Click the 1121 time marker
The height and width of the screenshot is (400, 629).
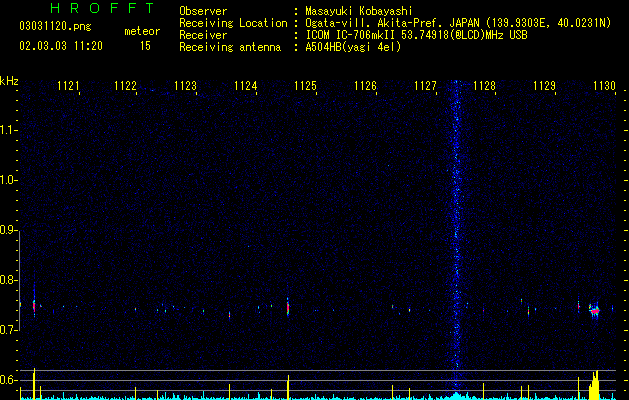68,86
